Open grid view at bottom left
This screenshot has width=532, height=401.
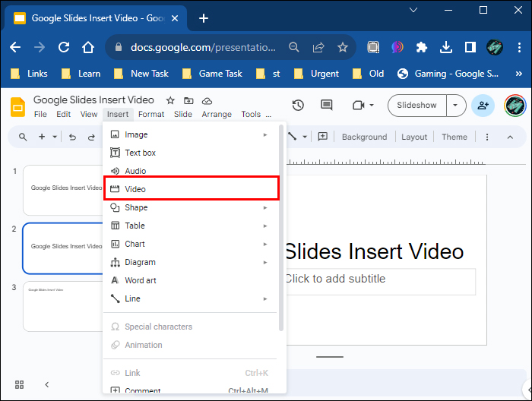point(20,385)
